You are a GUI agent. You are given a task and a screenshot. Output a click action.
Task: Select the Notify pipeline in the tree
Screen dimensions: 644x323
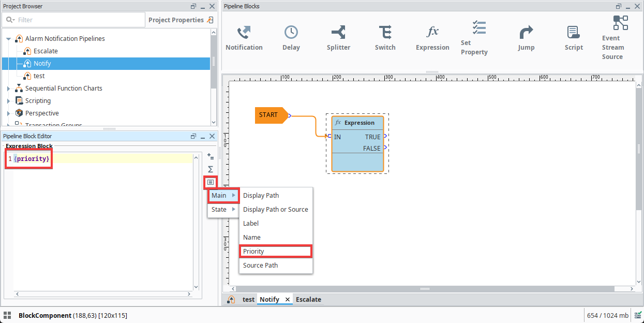click(x=42, y=64)
